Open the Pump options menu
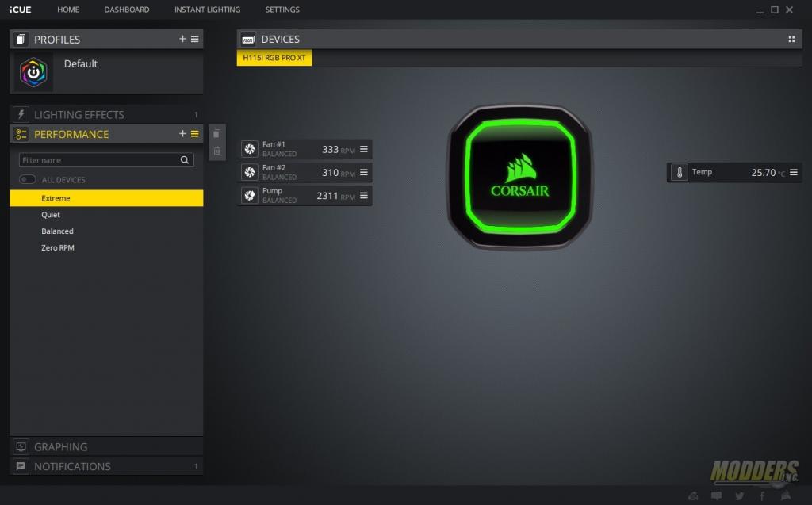 pos(364,195)
